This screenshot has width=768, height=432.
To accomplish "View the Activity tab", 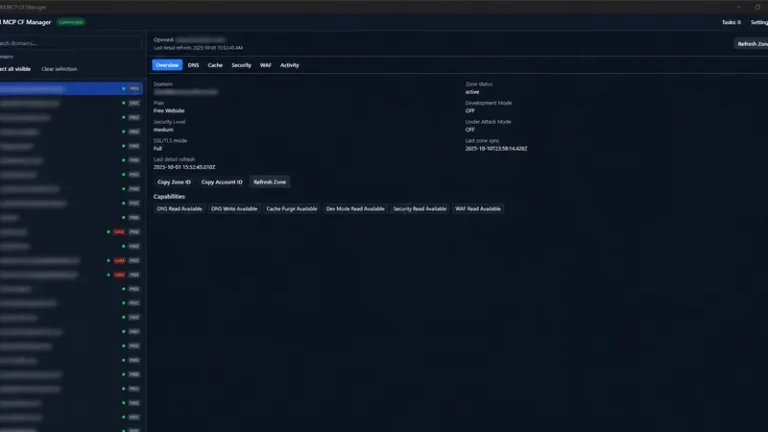I will [x=289, y=65].
